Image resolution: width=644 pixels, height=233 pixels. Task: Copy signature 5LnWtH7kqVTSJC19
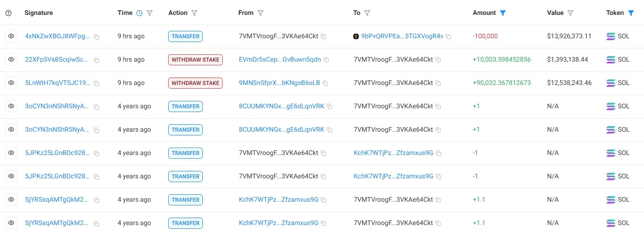point(96,83)
